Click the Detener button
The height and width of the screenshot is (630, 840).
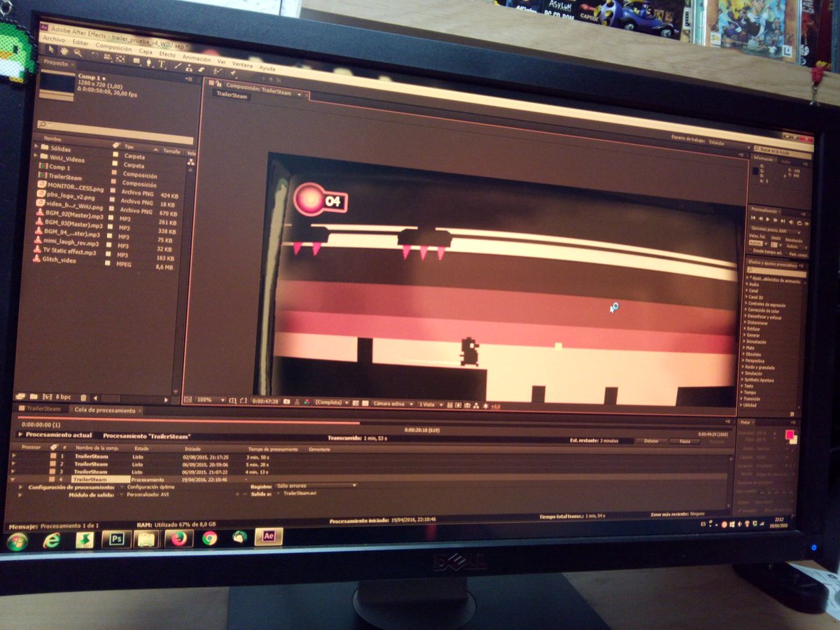651,441
